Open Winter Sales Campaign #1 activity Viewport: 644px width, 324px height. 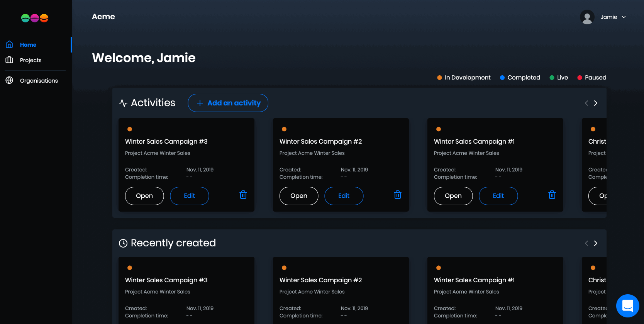tap(453, 196)
